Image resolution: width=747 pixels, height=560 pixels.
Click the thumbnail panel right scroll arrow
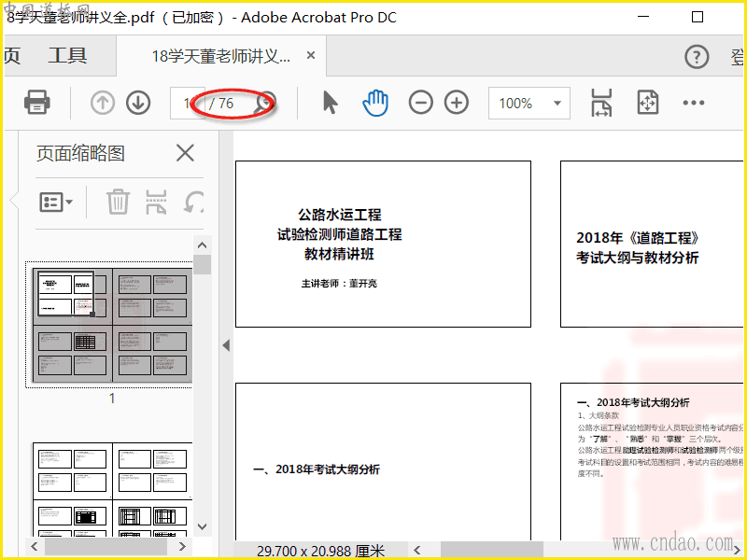point(182,546)
